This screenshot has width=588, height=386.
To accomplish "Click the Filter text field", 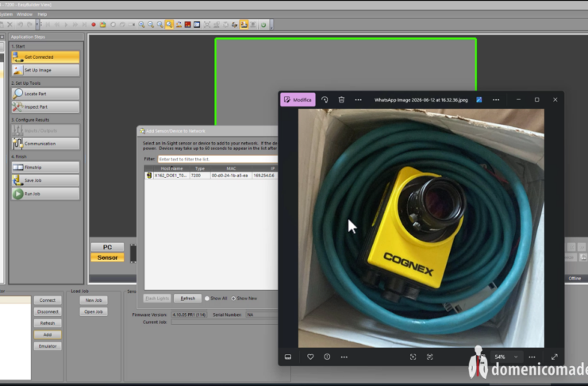I will [217, 159].
